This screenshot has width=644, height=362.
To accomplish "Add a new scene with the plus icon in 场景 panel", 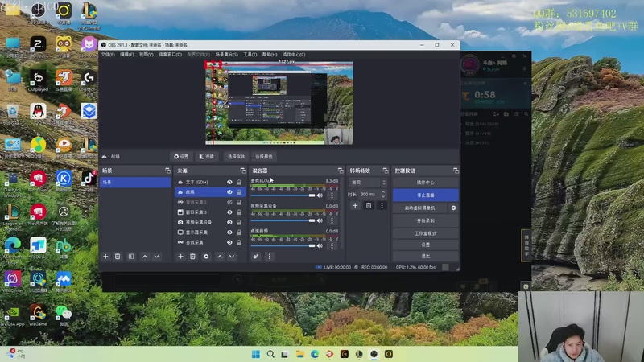I will (105, 257).
